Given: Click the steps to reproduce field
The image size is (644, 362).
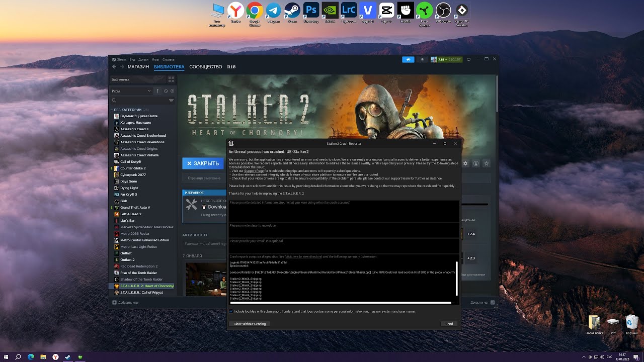Looking at the screenshot, I should coord(344,230).
